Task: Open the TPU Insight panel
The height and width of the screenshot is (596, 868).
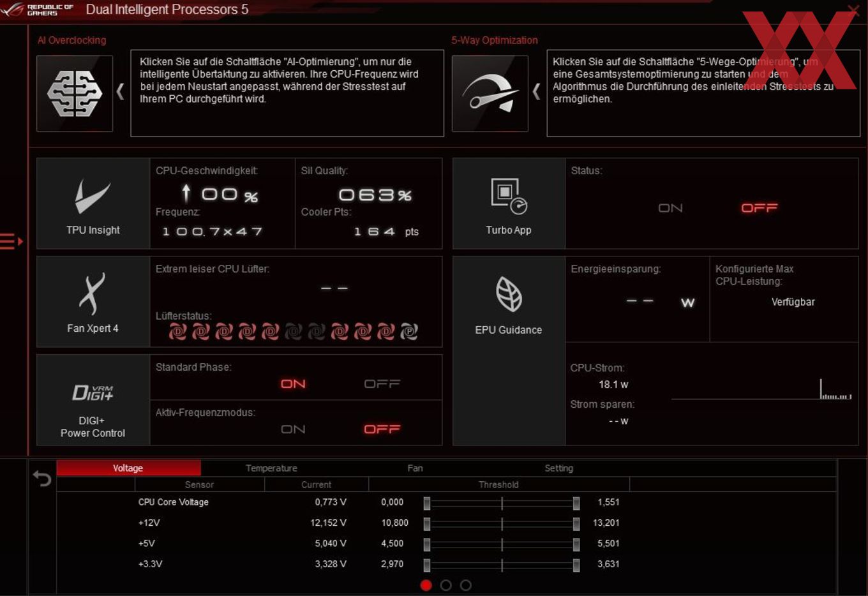Action: (93, 204)
